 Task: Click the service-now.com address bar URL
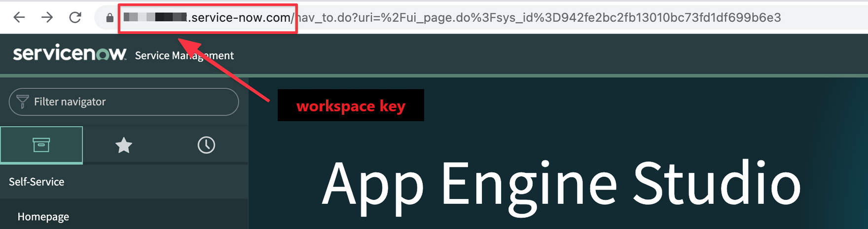click(452, 18)
